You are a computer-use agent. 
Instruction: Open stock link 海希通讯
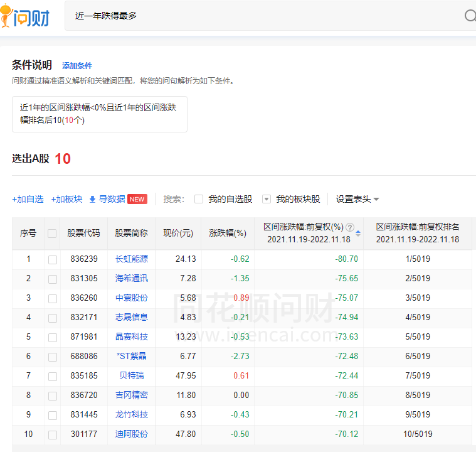pyautogui.click(x=132, y=278)
